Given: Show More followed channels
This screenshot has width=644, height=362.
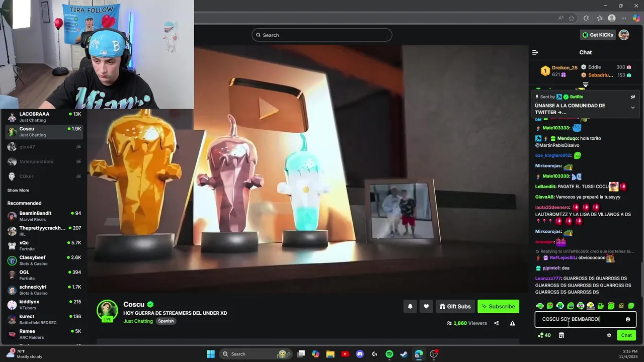Looking at the screenshot, I should tap(18, 191).
